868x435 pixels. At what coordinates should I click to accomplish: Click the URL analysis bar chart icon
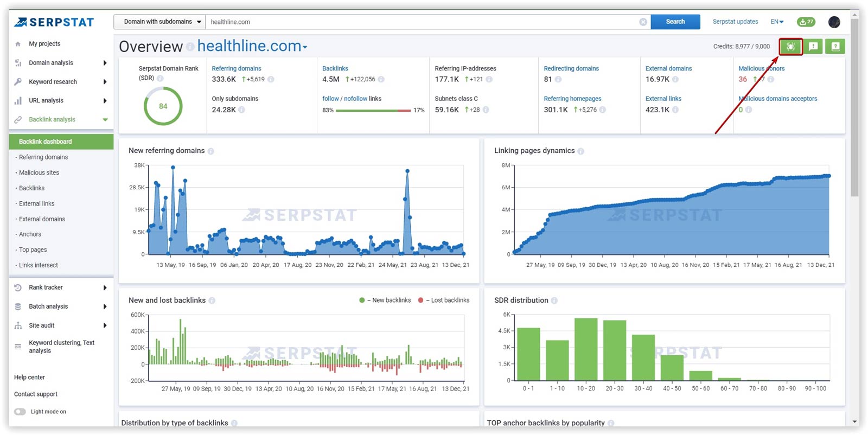(18, 100)
